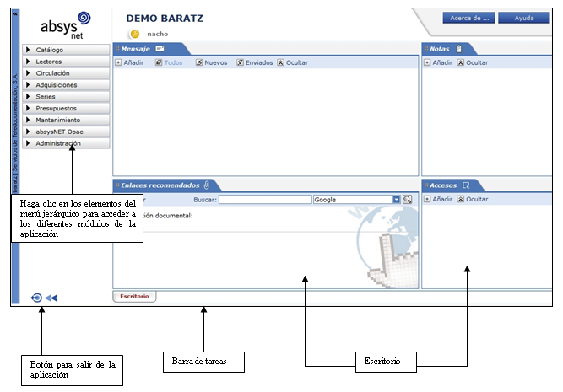Click the magnifier search icon beside Google
This screenshot has width=563, height=392.
pos(407,200)
